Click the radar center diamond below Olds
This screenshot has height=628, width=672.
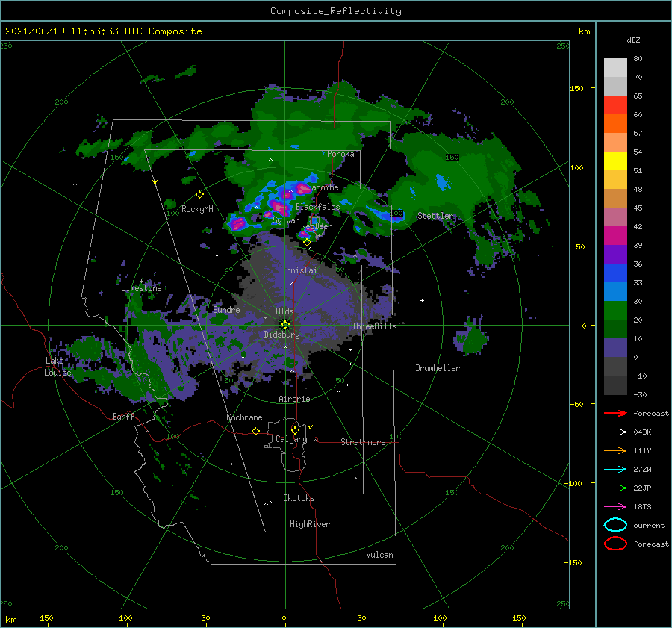pyautogui.click(x=285, y=325)
